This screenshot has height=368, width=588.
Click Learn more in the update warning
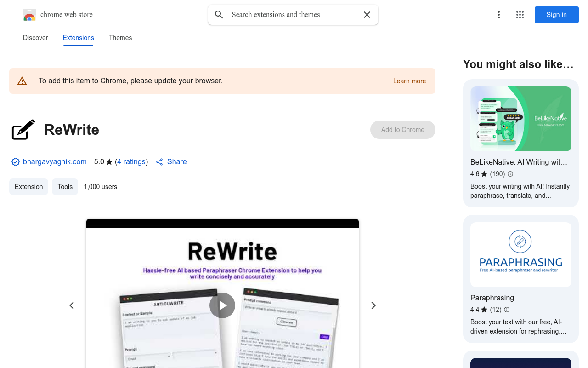[409, 81]
